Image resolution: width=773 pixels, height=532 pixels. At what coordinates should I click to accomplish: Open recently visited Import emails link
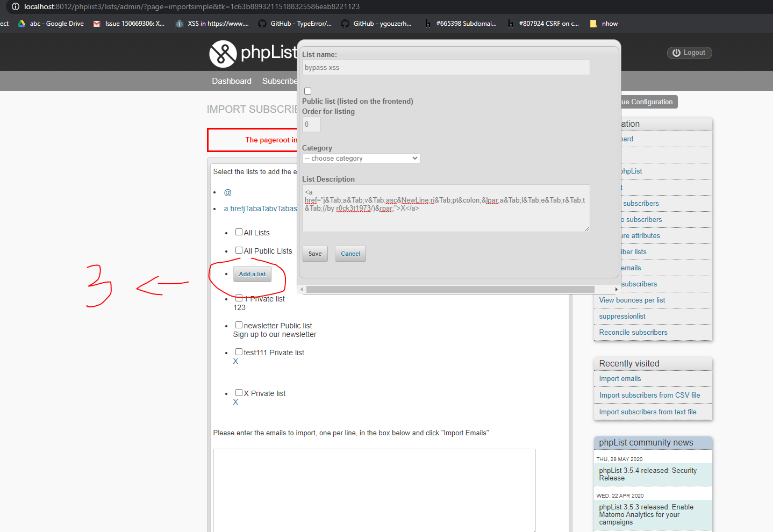click(620, 379)
